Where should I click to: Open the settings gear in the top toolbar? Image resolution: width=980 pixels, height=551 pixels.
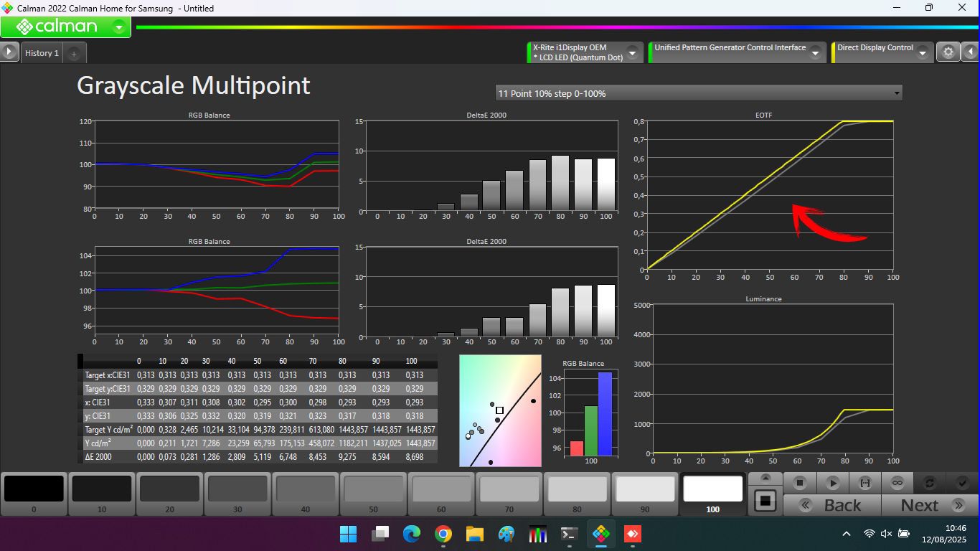coord(948,52)
